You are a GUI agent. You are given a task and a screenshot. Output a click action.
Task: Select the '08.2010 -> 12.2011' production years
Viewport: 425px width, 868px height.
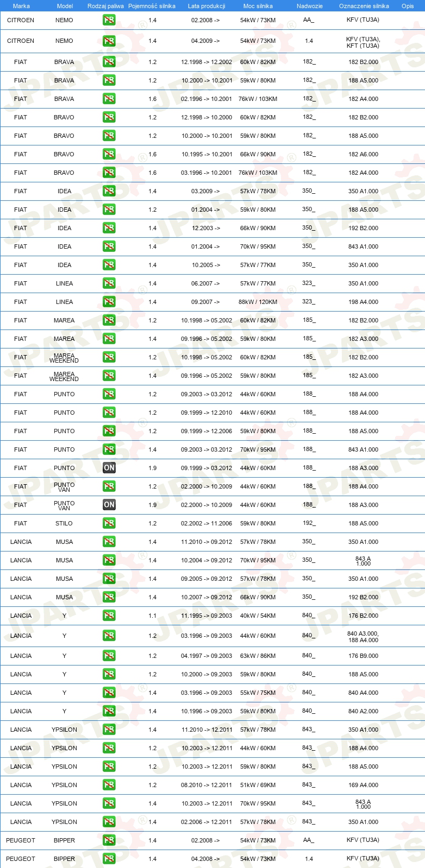pos(207,785)
